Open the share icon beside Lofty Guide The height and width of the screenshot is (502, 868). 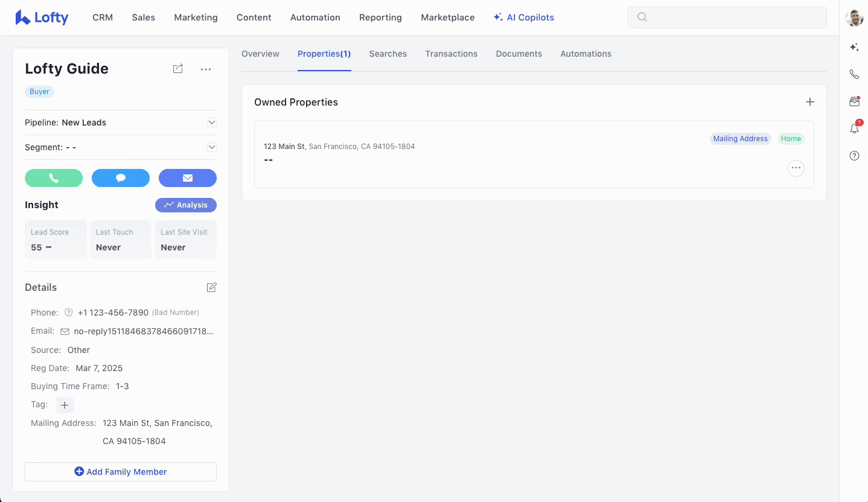click(x=177, y=69)
